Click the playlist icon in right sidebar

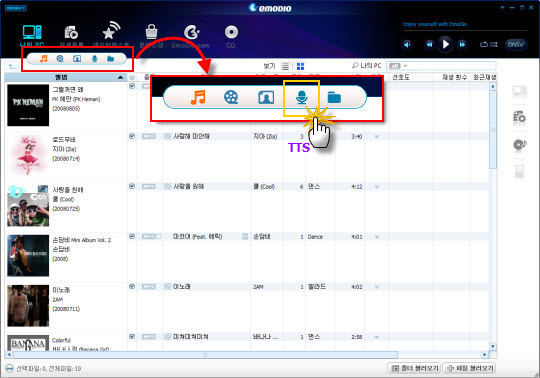coord(519,118)
